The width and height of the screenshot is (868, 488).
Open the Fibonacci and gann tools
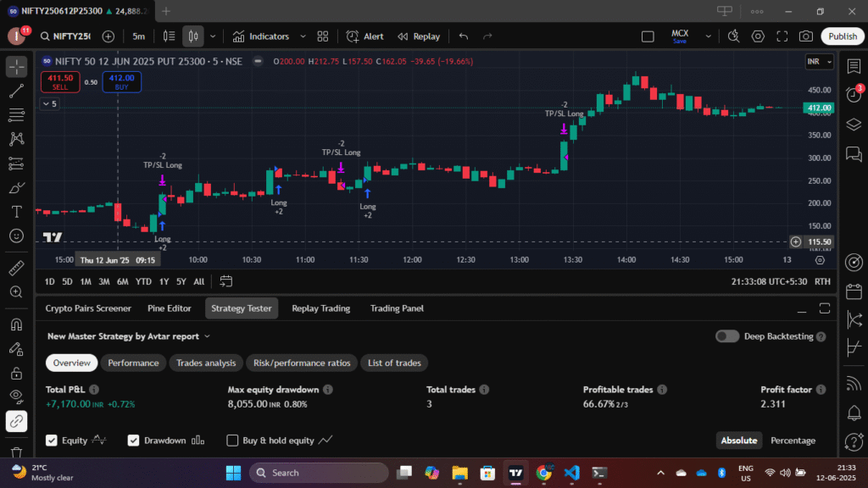click(17, 115)
